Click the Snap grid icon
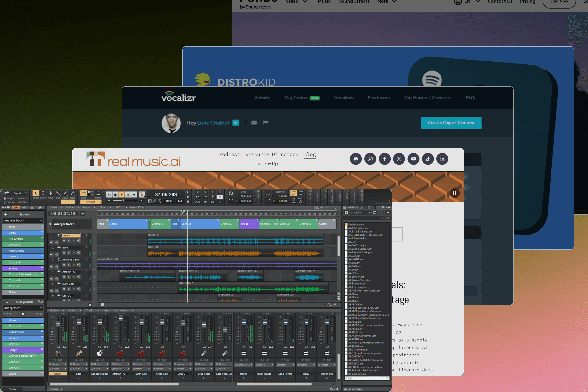The image size is (588, 392). [84, 193]
